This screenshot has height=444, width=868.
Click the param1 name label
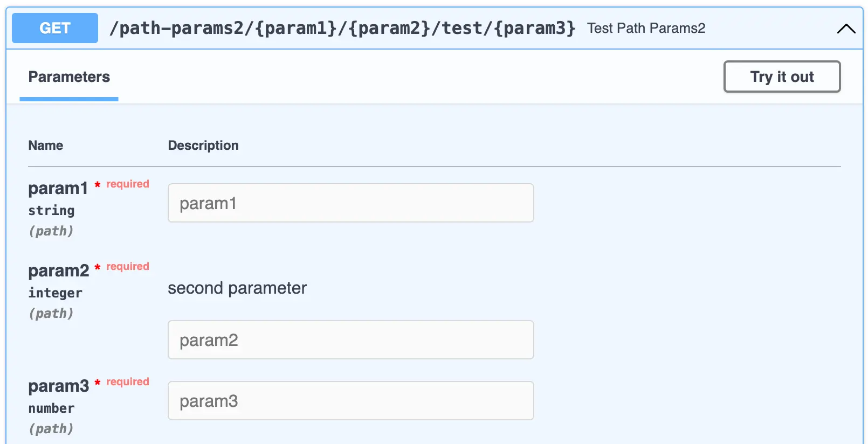point(58,188)
